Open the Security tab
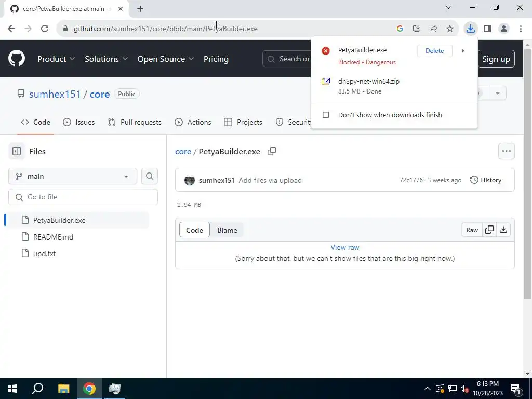This screenshot has height=399, width=532. point(294,122)
